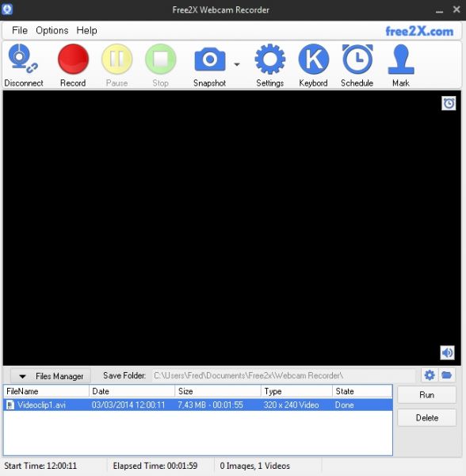
Task: Sort by Date column header
Action: tap(132, 391)
